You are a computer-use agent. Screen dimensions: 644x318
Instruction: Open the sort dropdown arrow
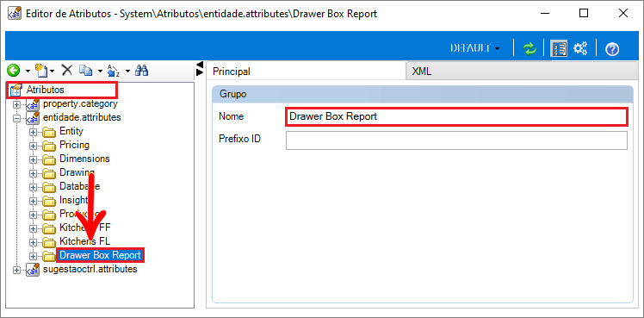tap(127, 72)
